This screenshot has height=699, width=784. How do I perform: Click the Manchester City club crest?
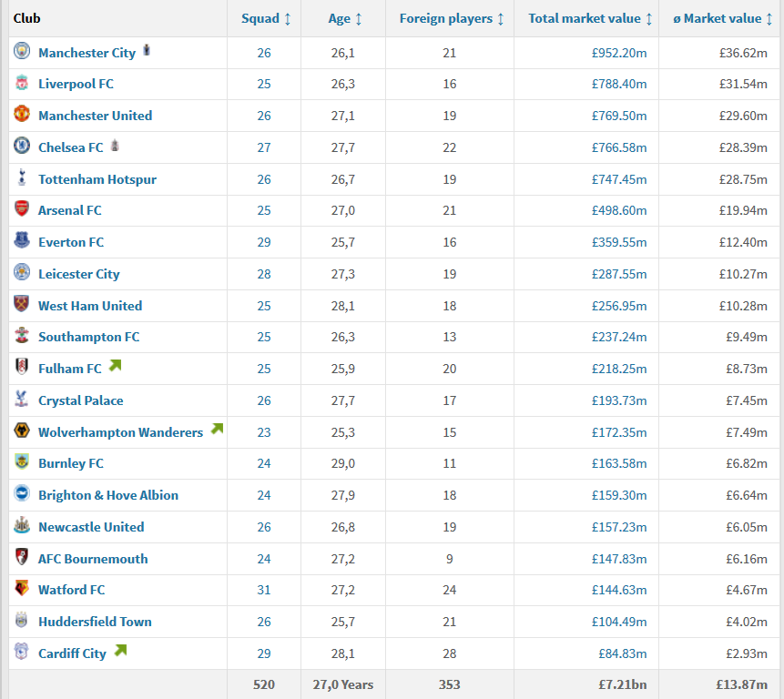pos(22,51)
